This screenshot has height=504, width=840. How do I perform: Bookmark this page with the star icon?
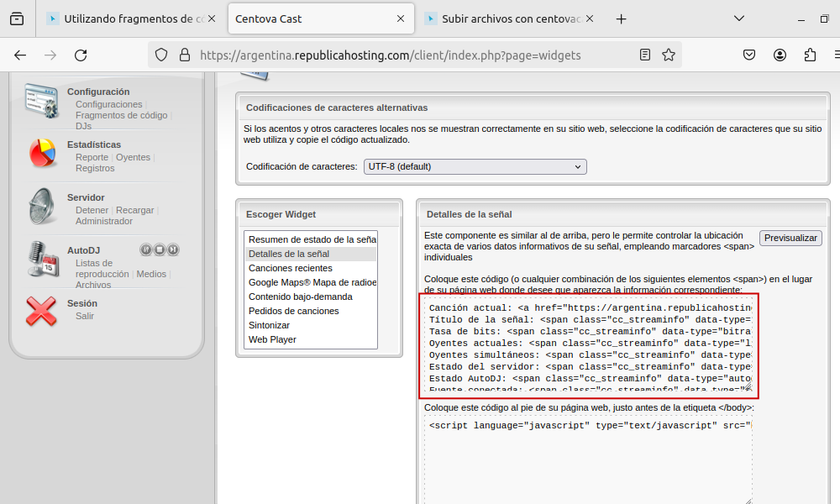click(669, 55)
